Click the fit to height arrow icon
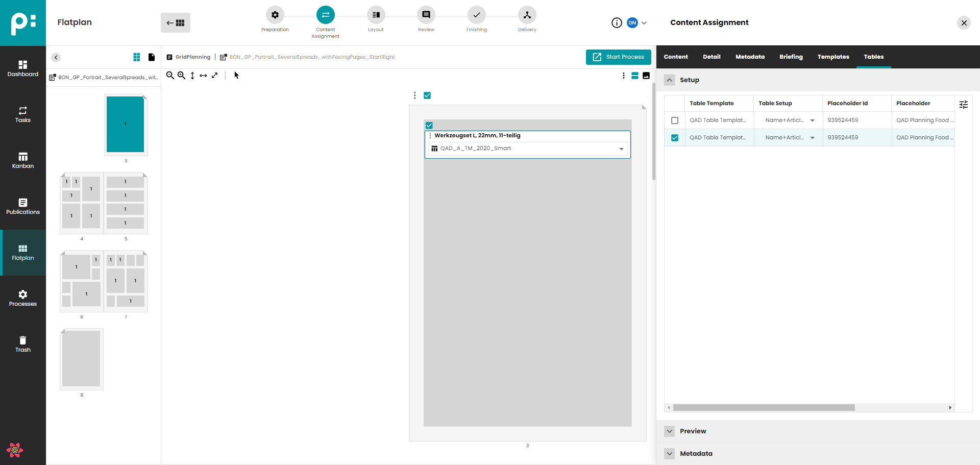Screen dimensions: 980x465 point(192,76)
